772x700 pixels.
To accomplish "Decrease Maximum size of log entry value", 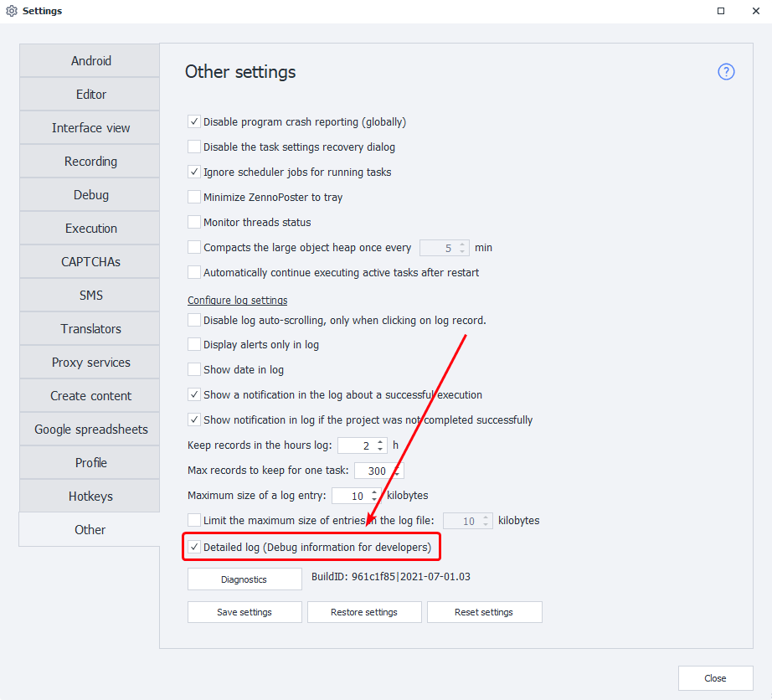I will (x=375, y=499).
